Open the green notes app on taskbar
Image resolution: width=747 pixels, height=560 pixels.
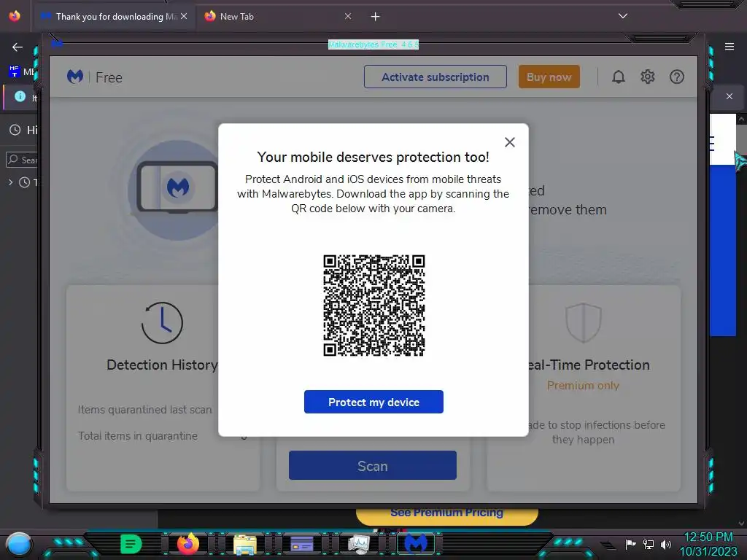point(131,544)
